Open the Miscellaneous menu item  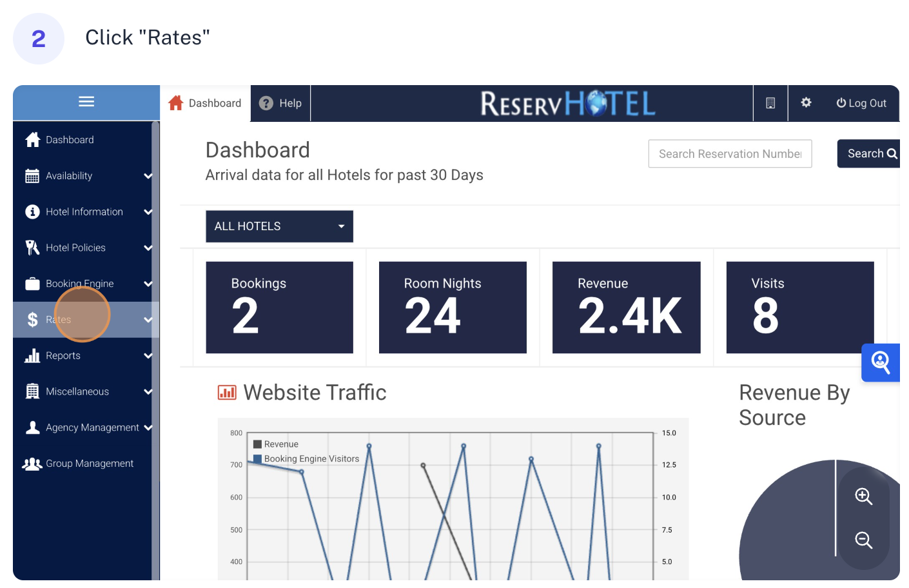pyautogui.click(x=83, y=391)
